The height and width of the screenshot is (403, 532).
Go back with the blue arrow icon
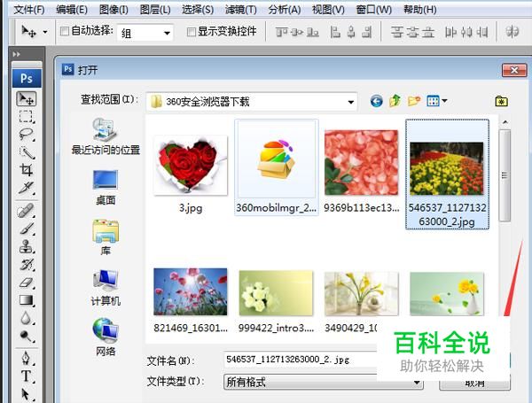pos(376,101)
